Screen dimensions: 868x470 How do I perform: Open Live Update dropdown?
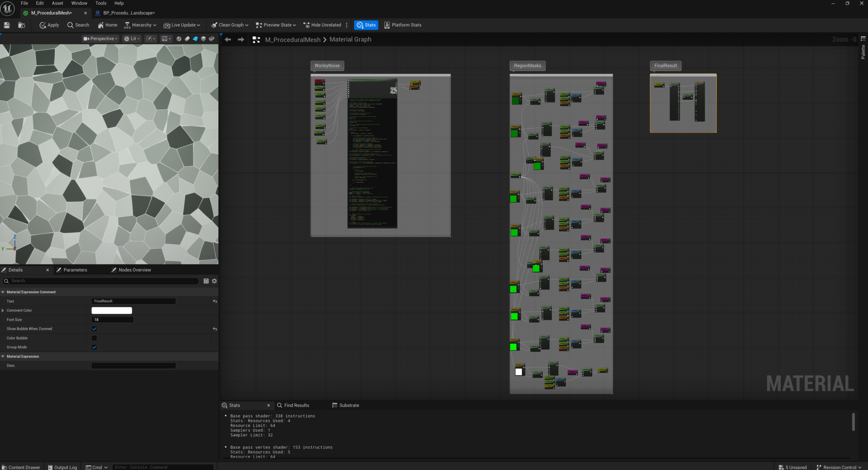(182, 25)
